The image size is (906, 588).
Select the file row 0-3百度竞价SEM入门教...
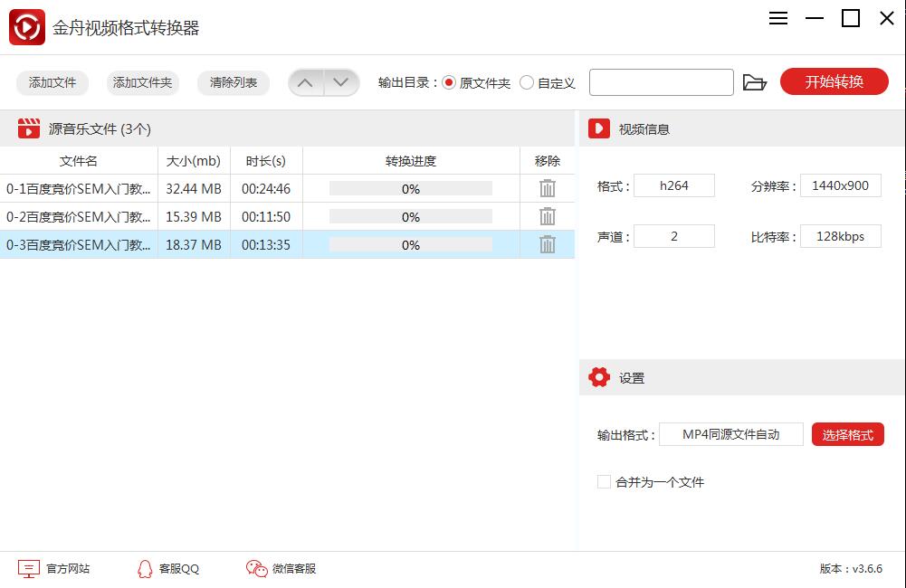pos(287,244)
